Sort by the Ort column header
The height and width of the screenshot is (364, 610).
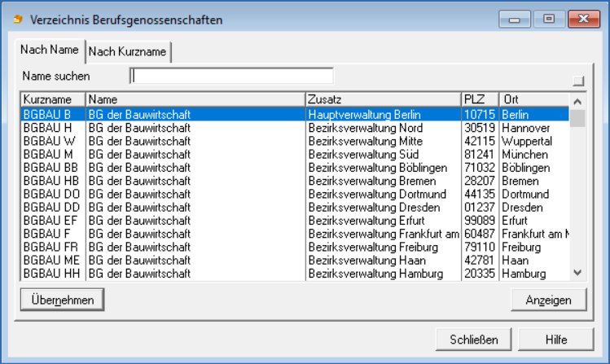pos(534,99)
